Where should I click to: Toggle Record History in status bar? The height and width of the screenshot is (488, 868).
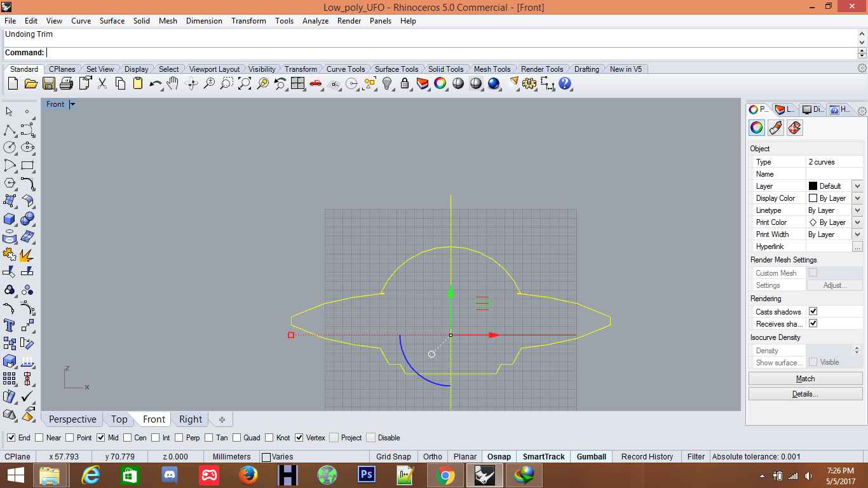647,457
